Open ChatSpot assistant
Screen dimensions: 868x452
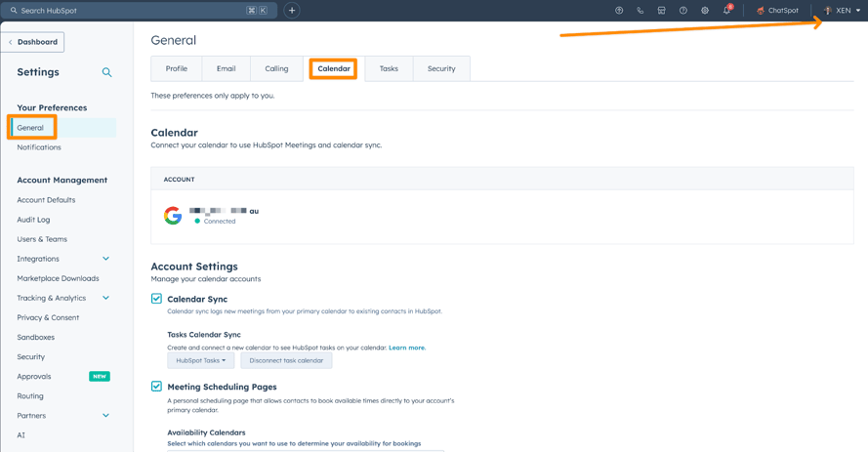pos(777,11)
